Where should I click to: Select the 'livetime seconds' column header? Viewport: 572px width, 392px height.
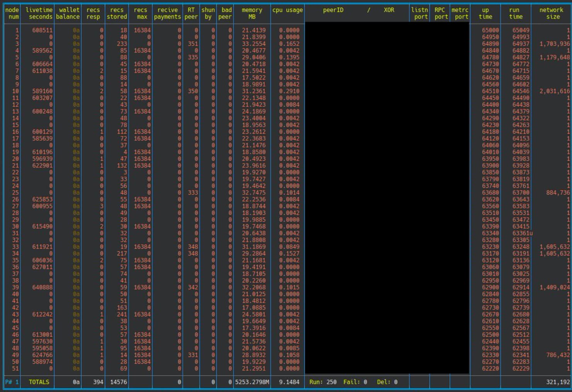(39, 13)
